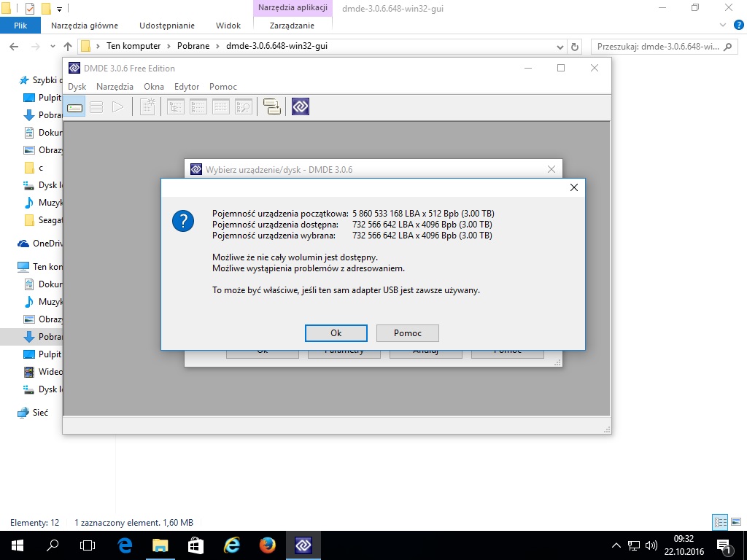
Task: Select OneDrive in navigation pane
Action: point(40,244)
